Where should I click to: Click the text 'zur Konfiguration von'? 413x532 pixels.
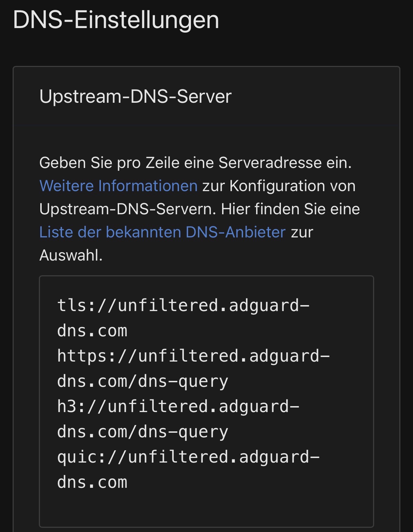[279, 186]
